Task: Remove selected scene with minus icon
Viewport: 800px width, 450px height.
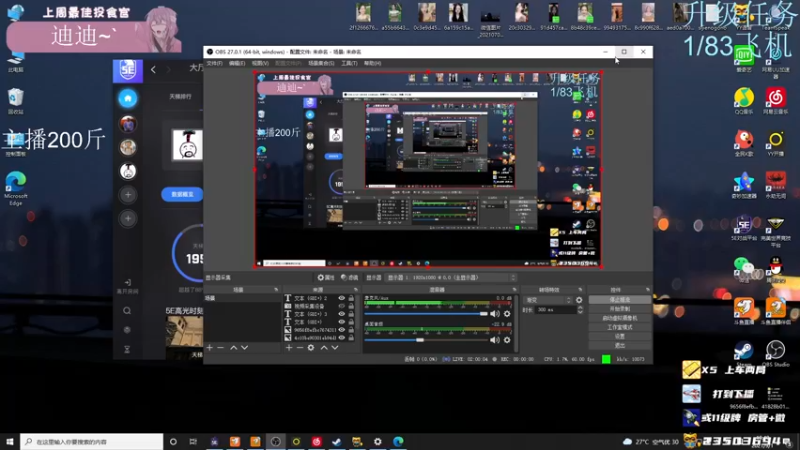Action: [x=220, y=347]
